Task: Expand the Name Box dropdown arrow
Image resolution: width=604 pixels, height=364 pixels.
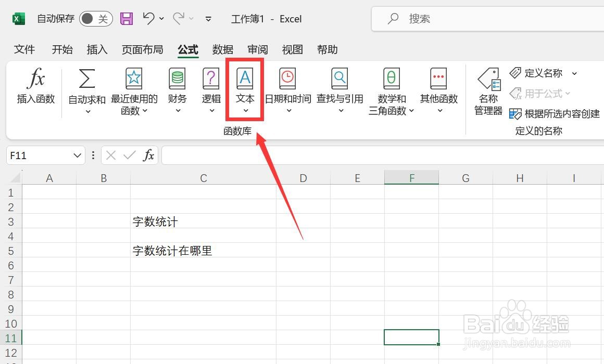Action: [78, 155]
